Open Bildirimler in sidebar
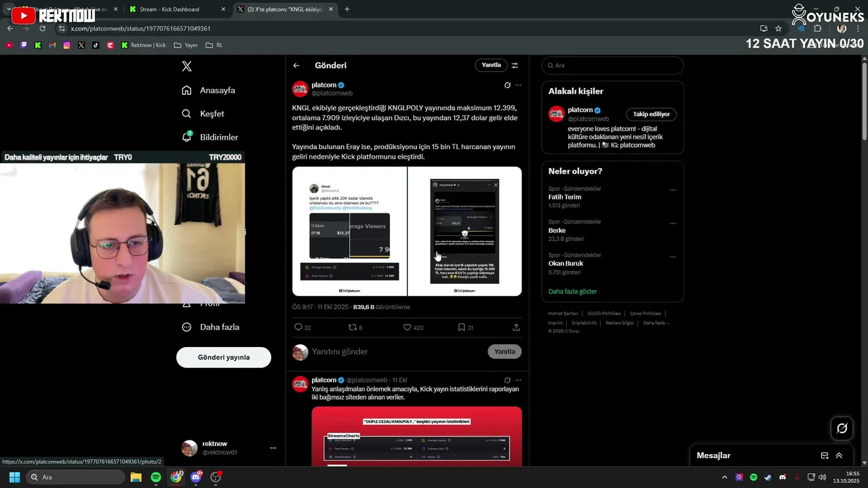 click(210, 137)
